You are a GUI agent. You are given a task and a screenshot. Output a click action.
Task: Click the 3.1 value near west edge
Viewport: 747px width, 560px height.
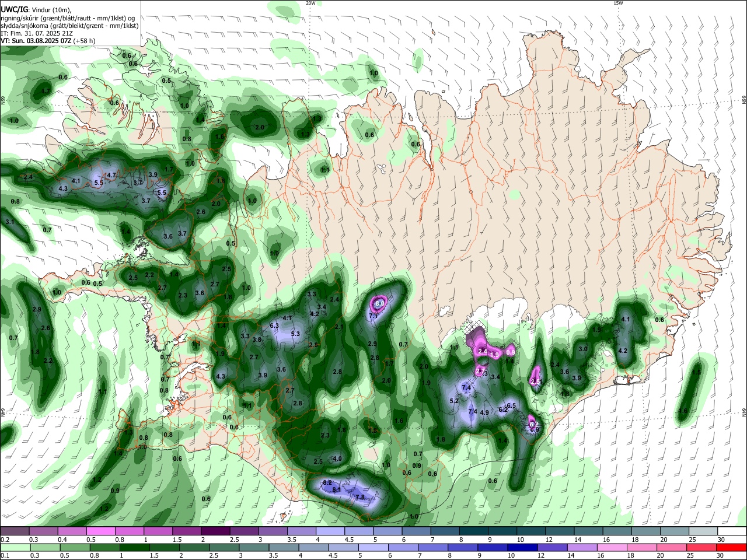coord(10,222)
